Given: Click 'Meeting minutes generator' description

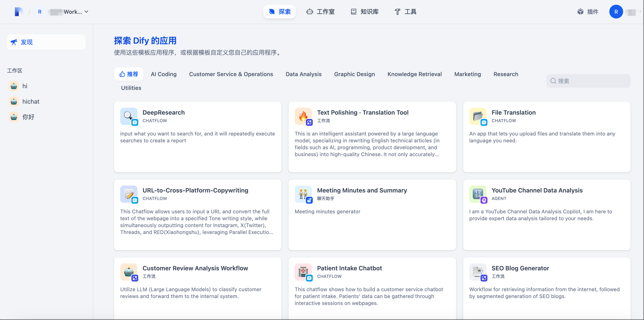Looking at the screenshot, I should (x=327, y=212).
